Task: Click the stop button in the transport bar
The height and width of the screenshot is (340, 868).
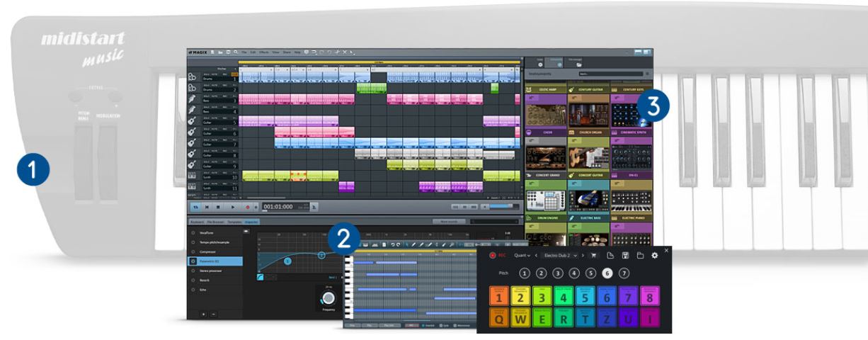Action: pyautogui.click(x=218, y=207)
